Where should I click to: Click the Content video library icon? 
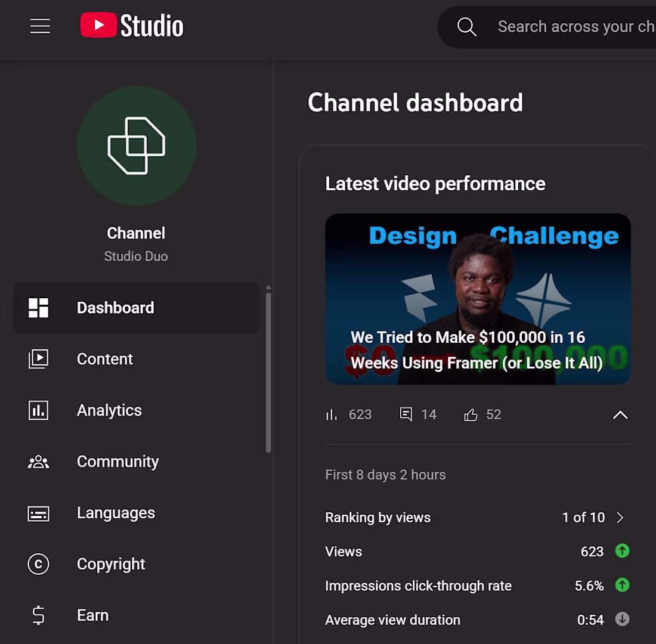click(x=39, y=359)
